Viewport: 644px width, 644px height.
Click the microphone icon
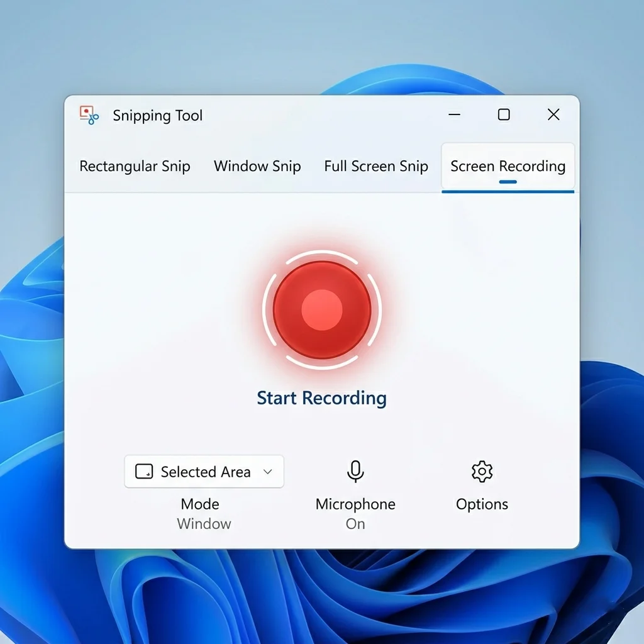coord(355,470)
